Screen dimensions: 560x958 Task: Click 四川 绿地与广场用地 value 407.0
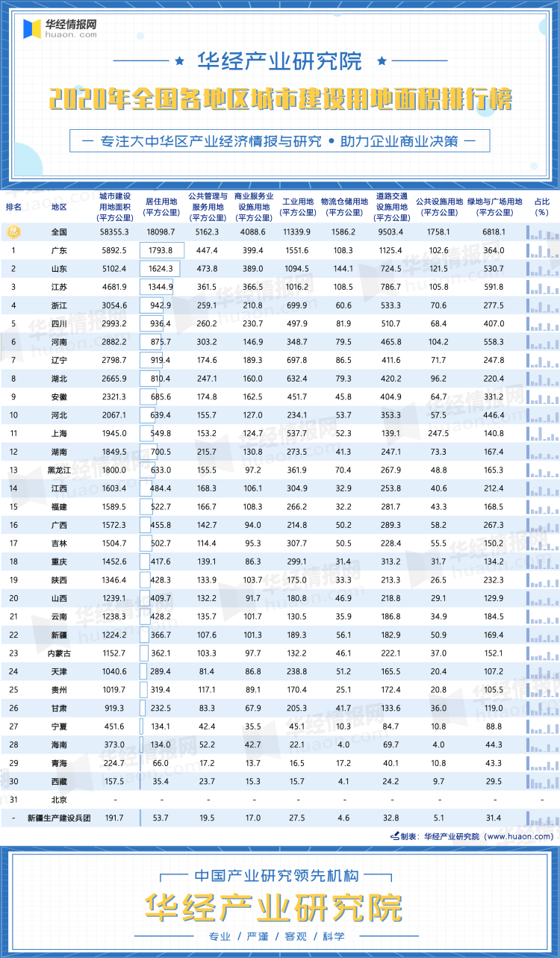tap(494, 323)
